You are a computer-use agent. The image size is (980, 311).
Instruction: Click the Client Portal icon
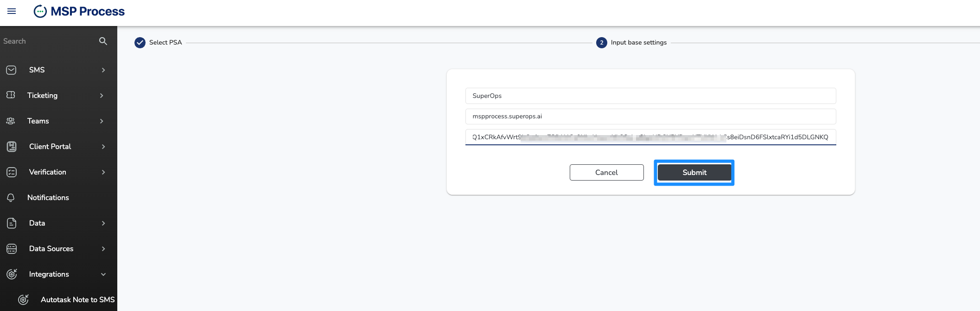click(x=12, y=147)
